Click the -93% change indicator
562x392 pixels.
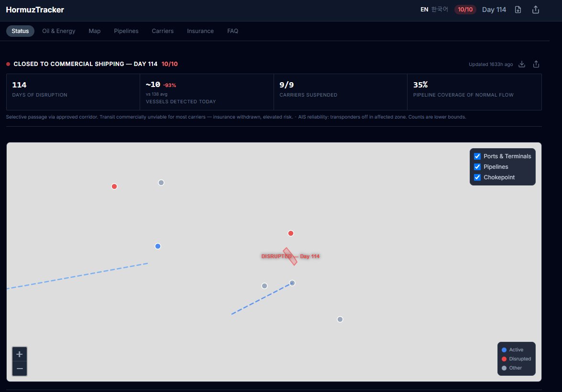(x=169, y=85)
